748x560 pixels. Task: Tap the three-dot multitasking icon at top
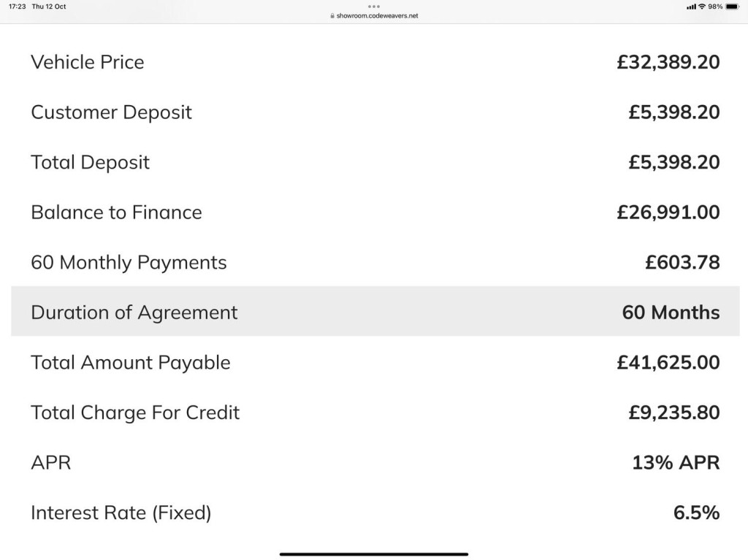pyautogui.click(x=374, y=7)
